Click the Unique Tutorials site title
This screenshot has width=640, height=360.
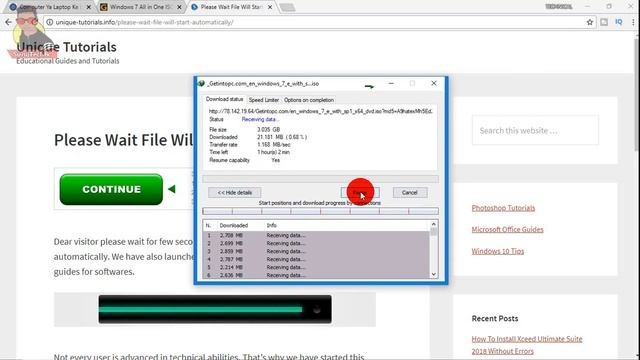(x=67, y=47)
